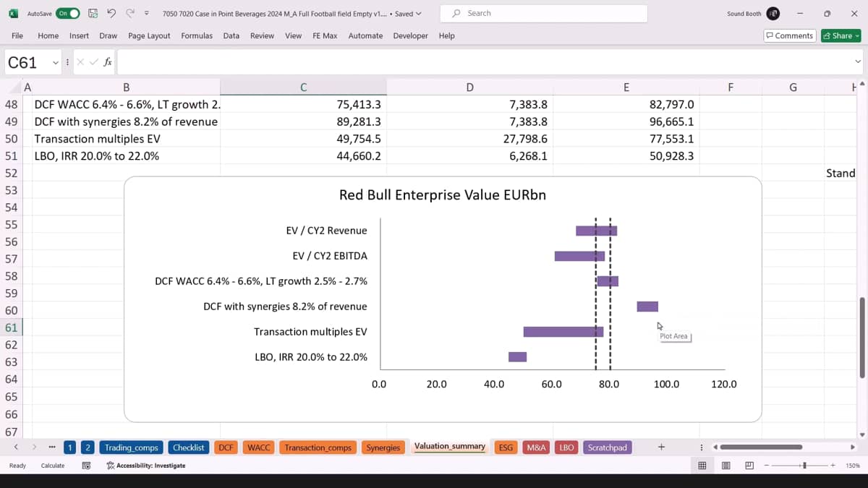Open the Draw ribbon tab
Viewport: 868px width, 488px height.
(109, 35)
